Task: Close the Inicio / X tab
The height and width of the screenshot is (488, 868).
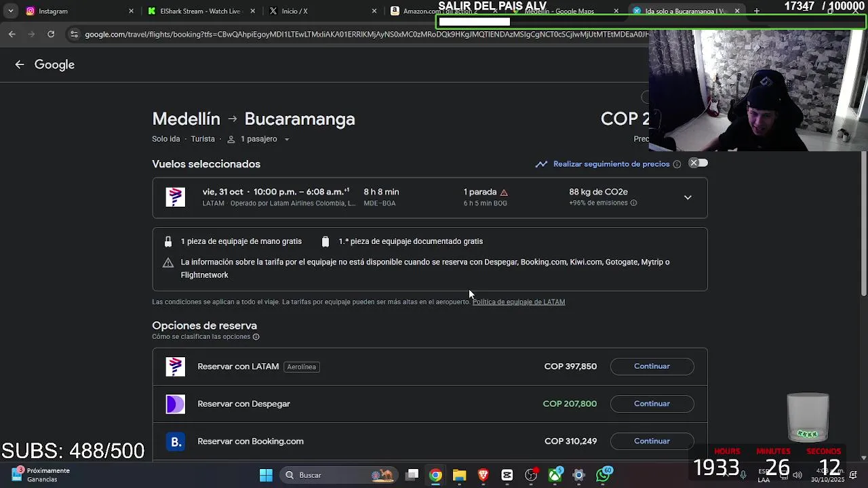Action: pos(374,11)
